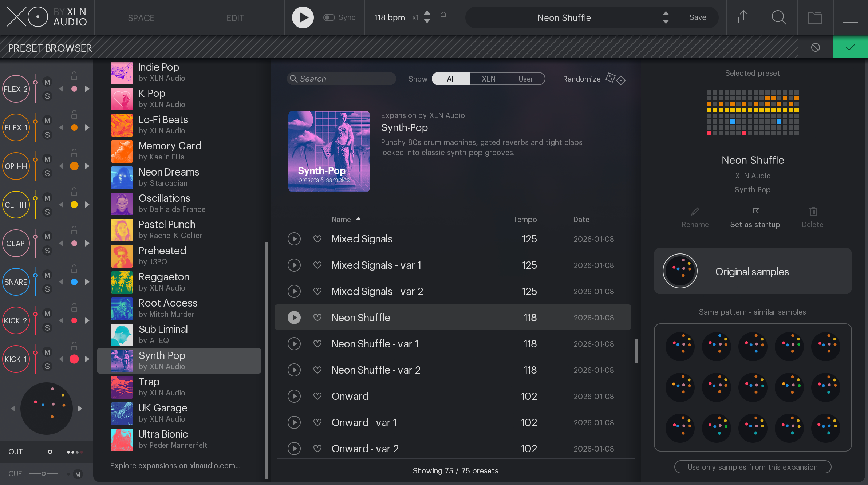Adjust the OUT volume slider
868x485 pixels.
[x=50, y=452]
